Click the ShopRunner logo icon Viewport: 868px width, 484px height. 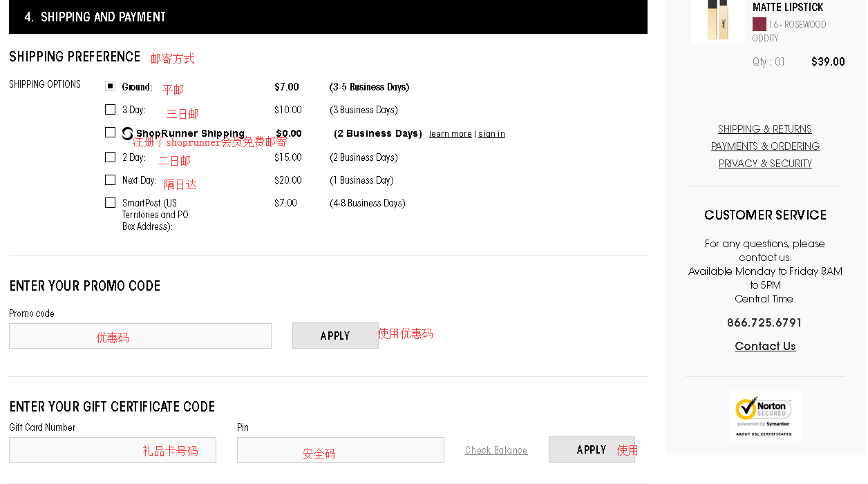(x=128, y=133)
